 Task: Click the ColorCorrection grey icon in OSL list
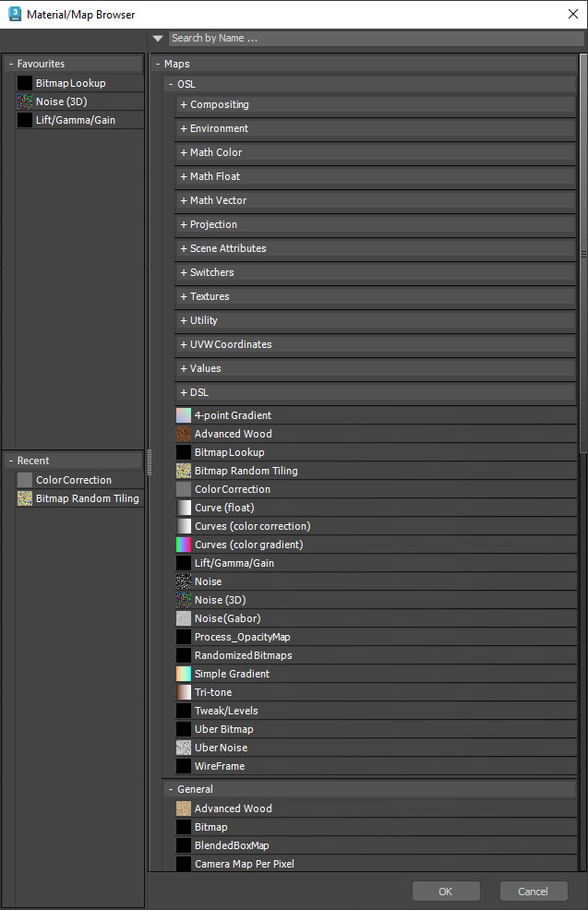point(184,489)
